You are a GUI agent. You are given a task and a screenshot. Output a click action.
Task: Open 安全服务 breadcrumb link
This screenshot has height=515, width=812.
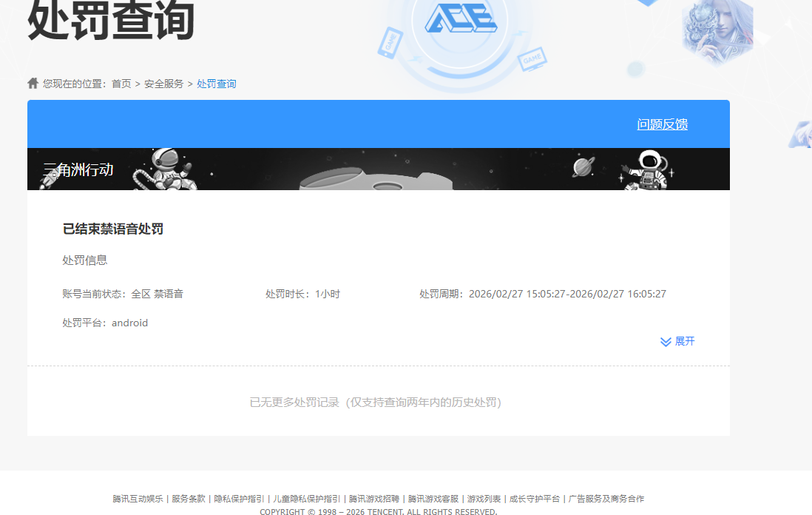click(163, 84)
